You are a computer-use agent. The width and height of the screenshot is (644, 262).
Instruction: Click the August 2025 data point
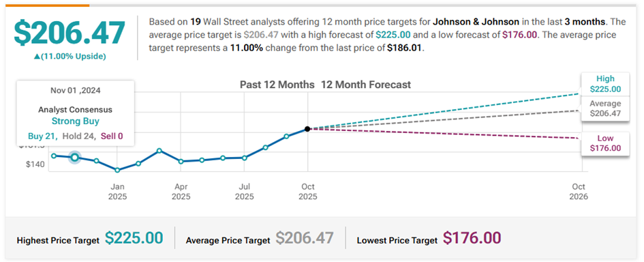265,147
